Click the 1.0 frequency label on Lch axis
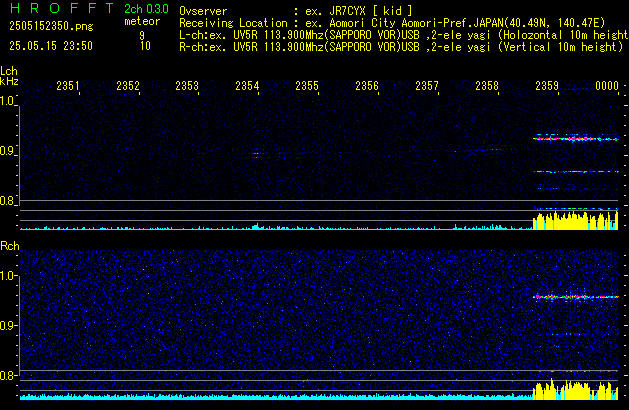629x410 pixels. 7,101
